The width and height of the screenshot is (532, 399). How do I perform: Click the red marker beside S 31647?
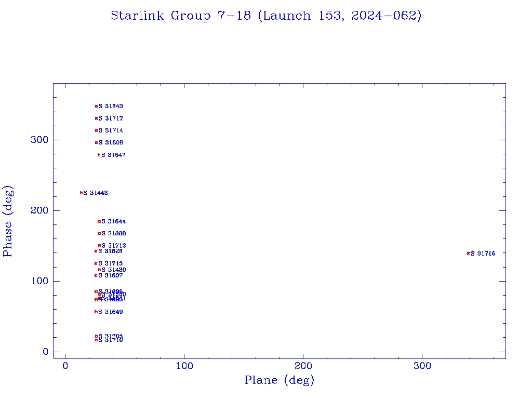point(99,155)
